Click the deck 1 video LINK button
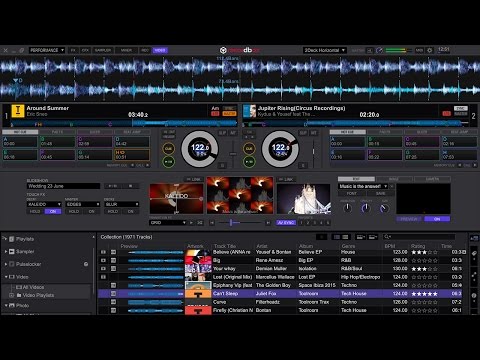The image size is (480, 360). point(194,179)
